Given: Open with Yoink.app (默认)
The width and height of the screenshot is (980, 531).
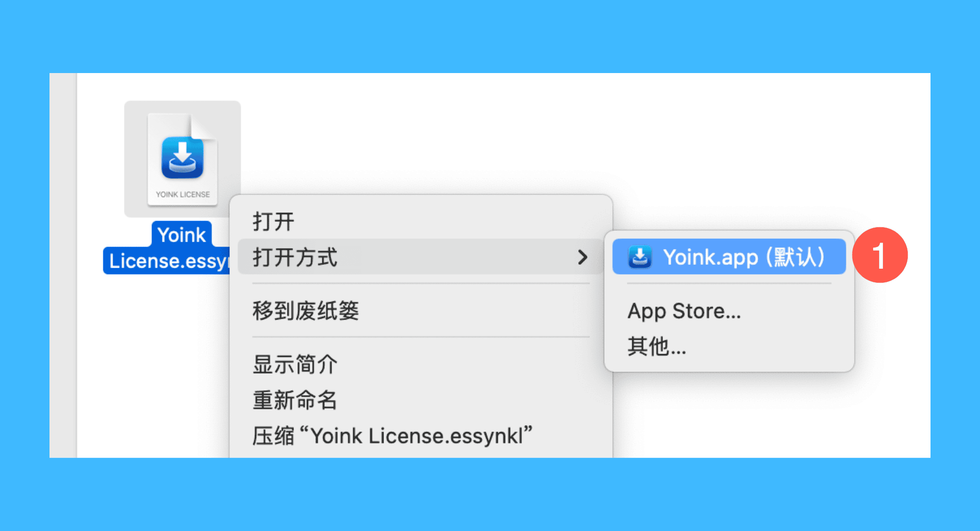Looking at the screenshot, I should [x=729, y=257].
